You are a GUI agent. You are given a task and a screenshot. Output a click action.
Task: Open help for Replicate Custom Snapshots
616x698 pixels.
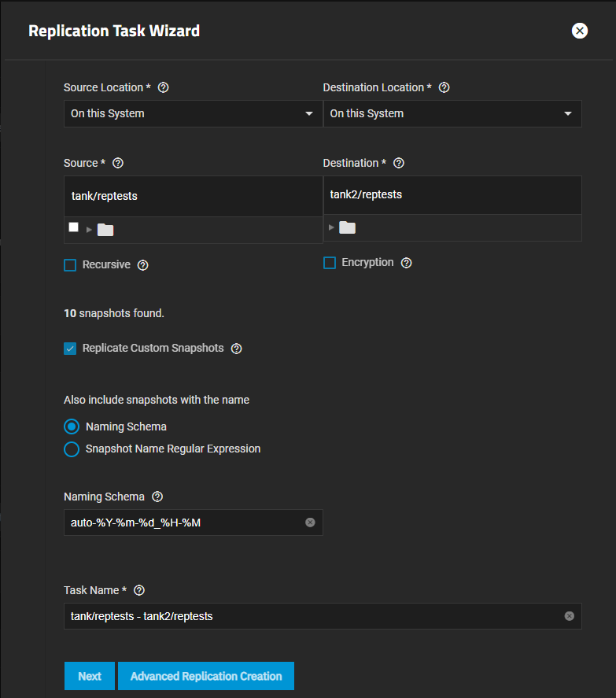236,349
